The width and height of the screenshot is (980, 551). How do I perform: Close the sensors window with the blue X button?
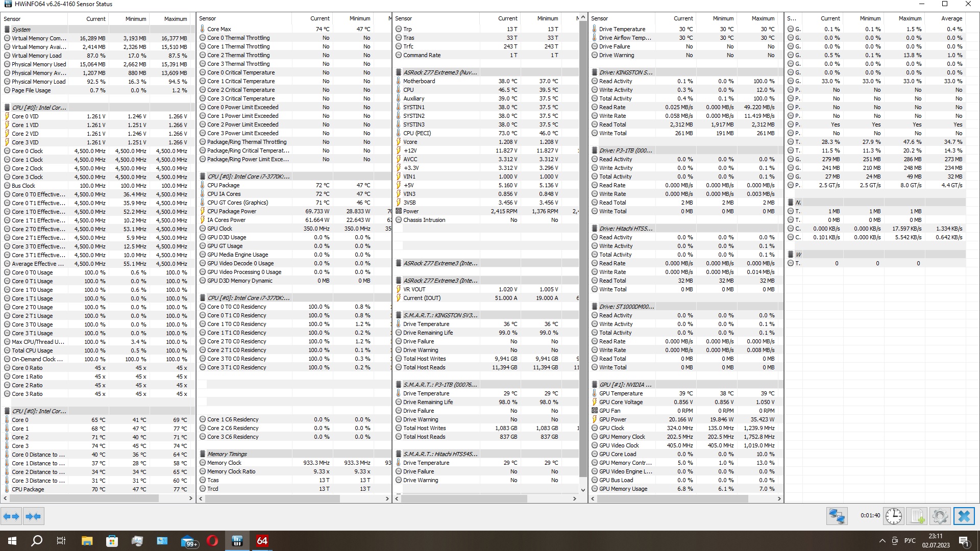pyautogui.click(x=964, y=516)
